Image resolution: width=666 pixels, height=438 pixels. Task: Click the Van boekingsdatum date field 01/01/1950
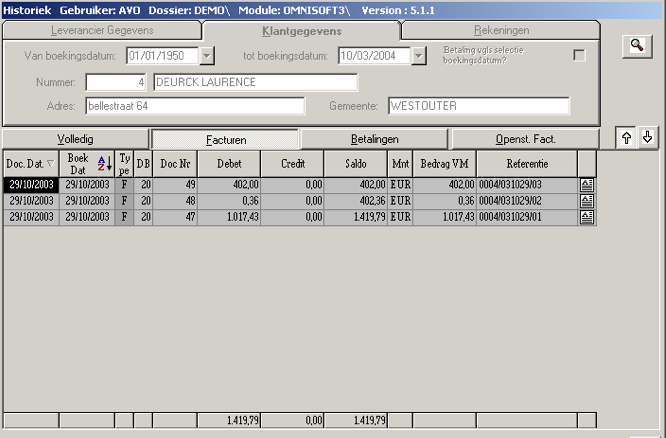click(x=162, y=56)
